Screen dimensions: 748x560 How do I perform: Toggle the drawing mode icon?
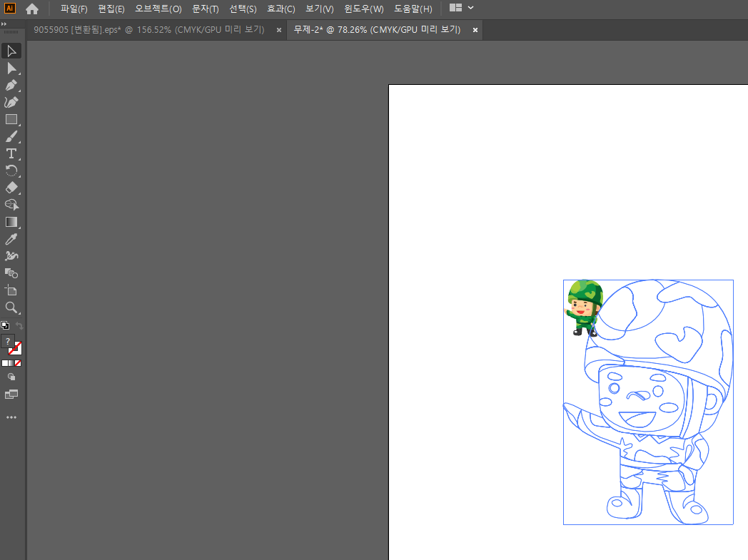tap(11, 377)
